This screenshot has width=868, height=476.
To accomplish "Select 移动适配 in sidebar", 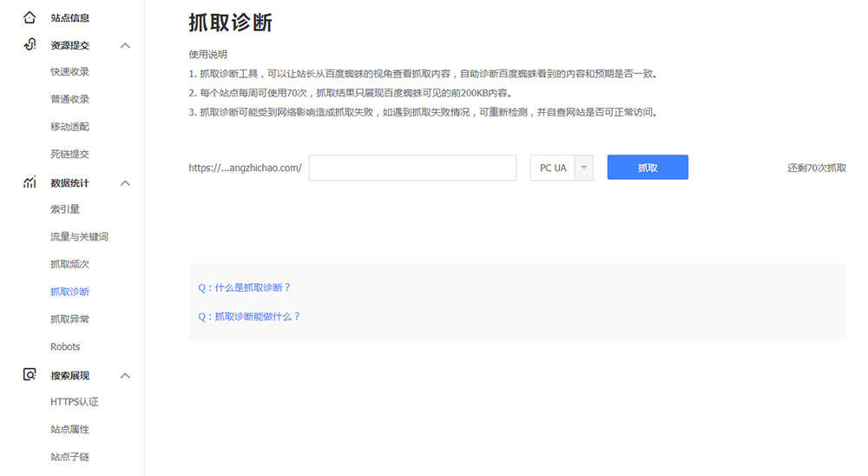I will [x=69, y=126].
